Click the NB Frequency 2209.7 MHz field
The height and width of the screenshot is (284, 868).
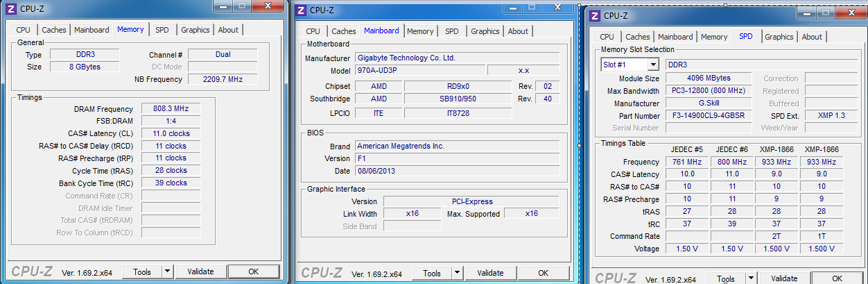223,79
